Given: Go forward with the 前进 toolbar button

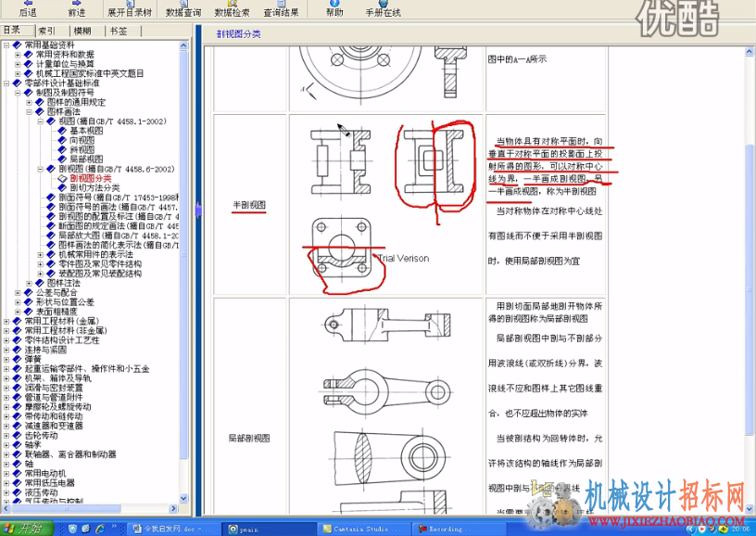Looking at the screenshot, I should [77, 8].
